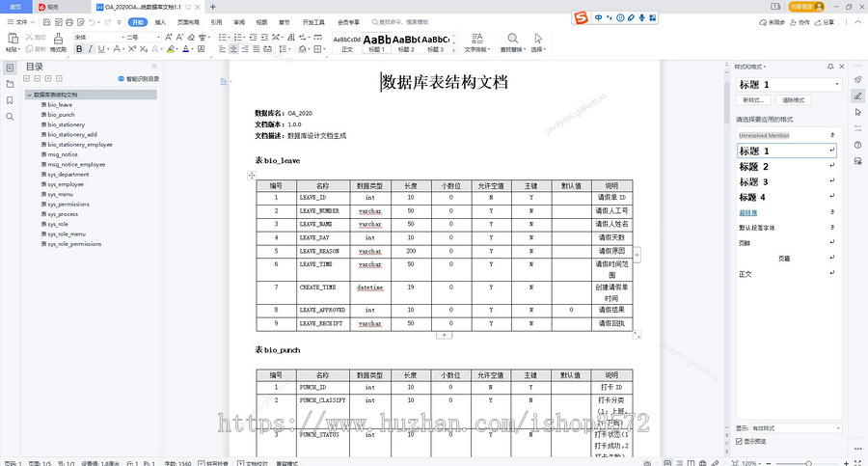The width and height of the screenshot is (868, 466).
Task: Click the Decrease Font Size A- icon
Action: click(180, 37)
